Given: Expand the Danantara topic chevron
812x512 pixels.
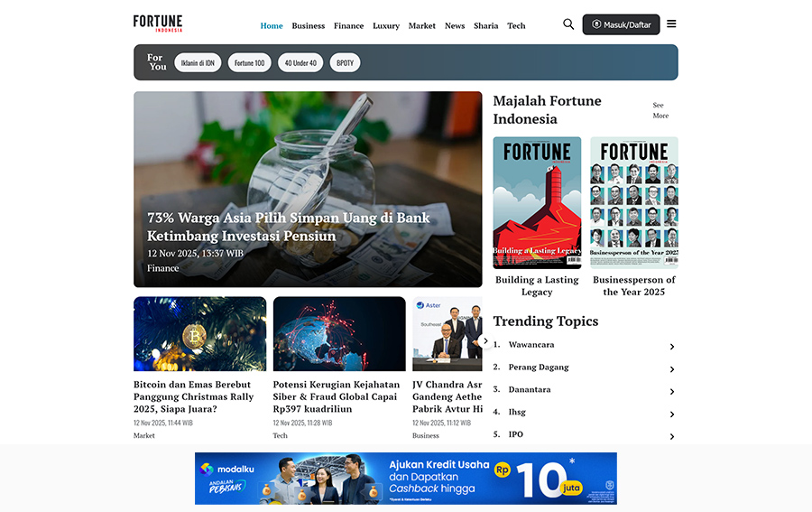Looking at the screenshot, I should click(x=672, y=392).
